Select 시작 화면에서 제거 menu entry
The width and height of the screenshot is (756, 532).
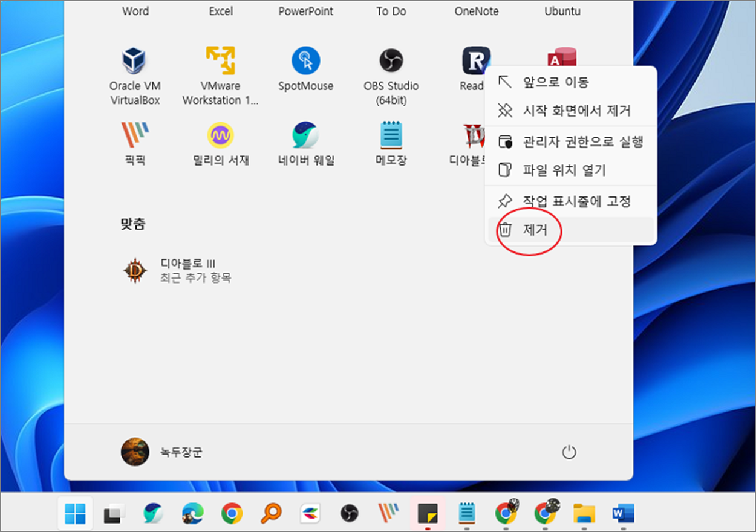point(571,111)
